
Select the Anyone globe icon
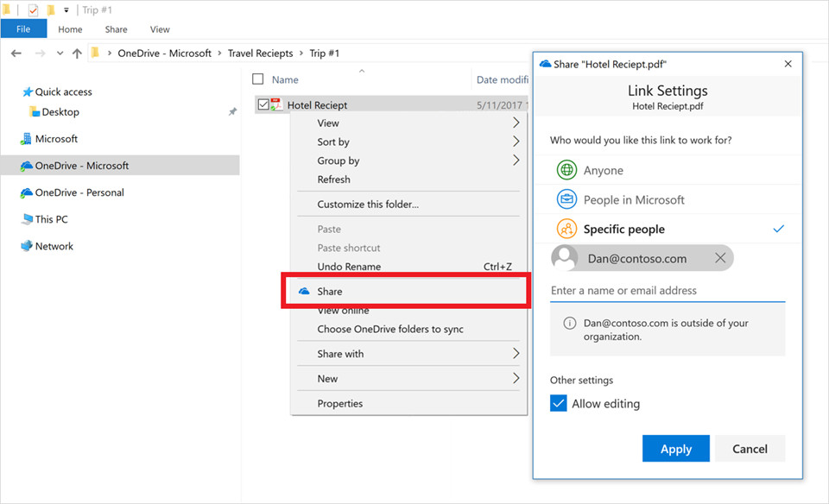point(567,170)
